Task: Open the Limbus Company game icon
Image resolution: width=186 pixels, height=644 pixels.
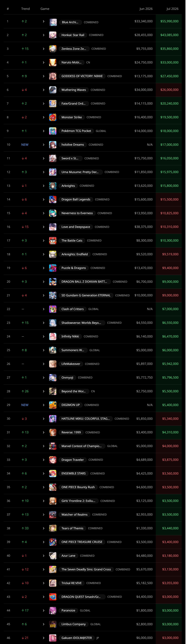Action: pyautogui.click(x=53, y=624)
